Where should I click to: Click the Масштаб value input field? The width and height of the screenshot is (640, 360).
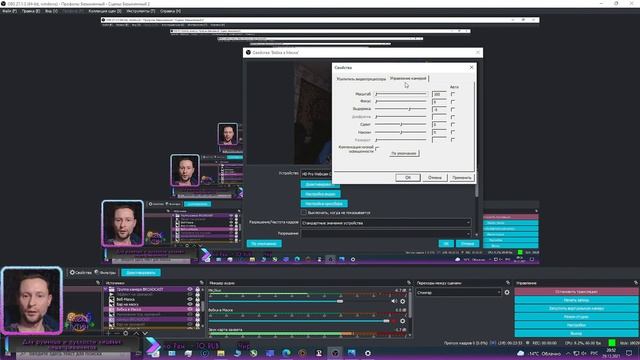tap(440, 94)
